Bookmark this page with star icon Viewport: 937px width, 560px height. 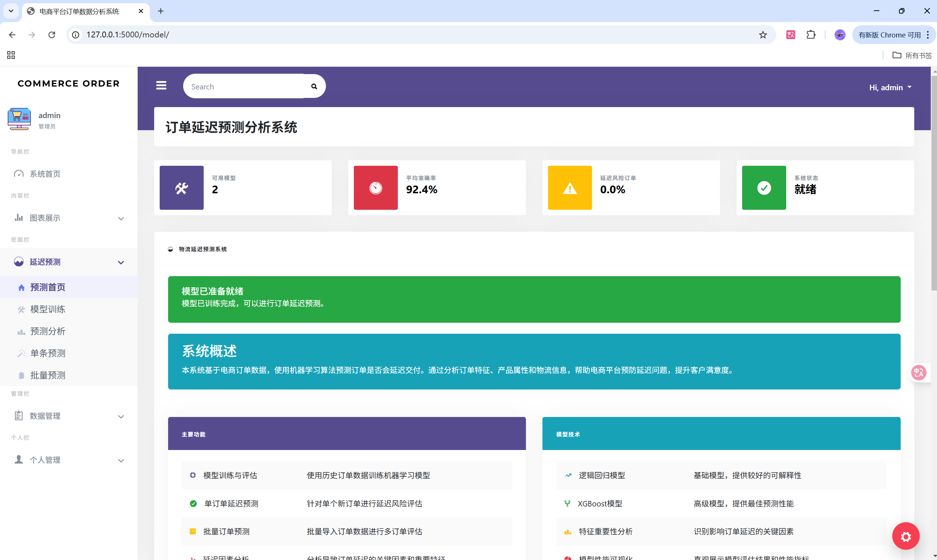(x=763, y=35)
